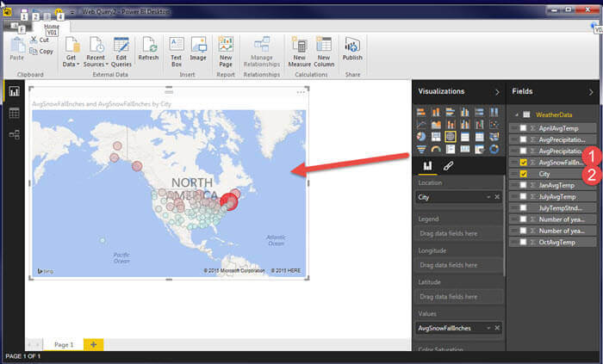
Task: Select the Scatter chart visualization
Action: pos(494,125)
